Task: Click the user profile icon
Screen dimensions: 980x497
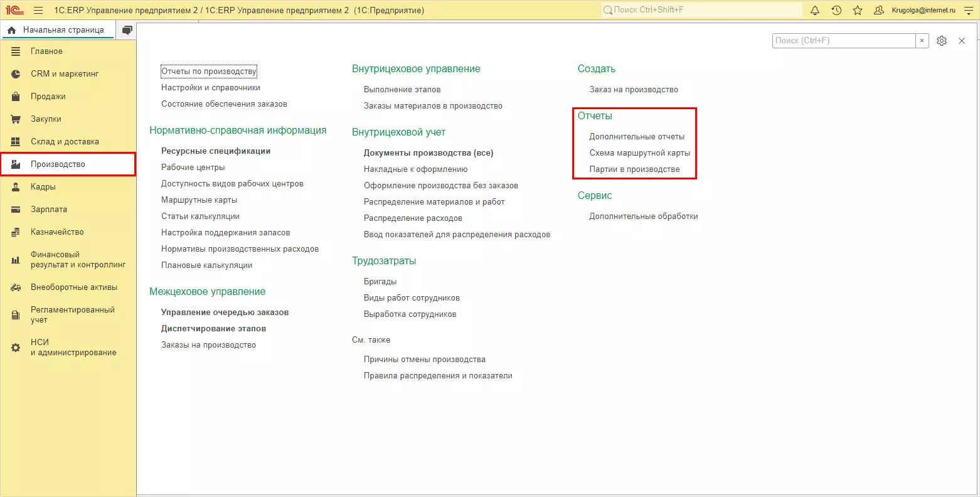Action: [879, 10]
